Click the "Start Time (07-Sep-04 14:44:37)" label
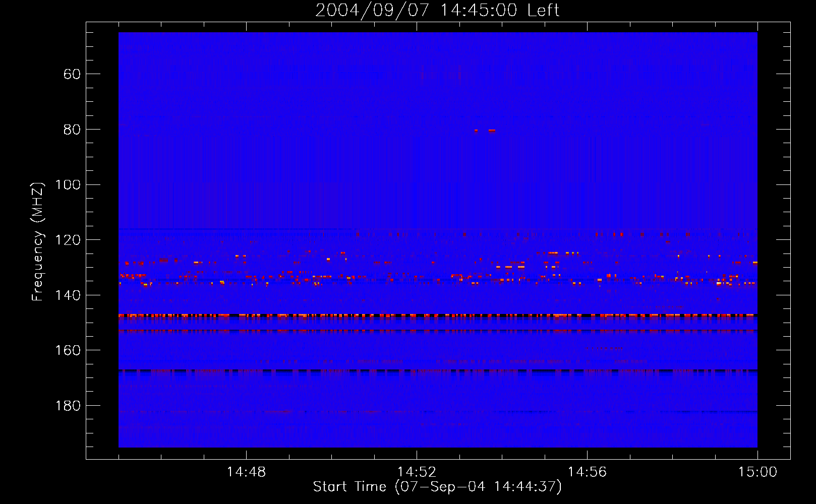816x504 pixels. tap(437, 487)
